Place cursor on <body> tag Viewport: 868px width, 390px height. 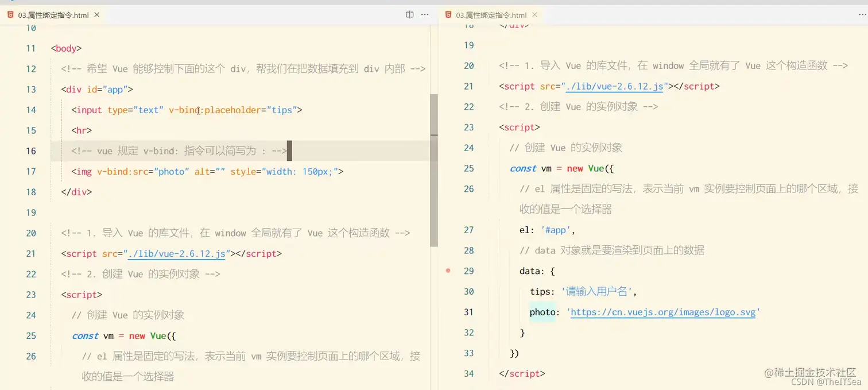coord(67,48)
